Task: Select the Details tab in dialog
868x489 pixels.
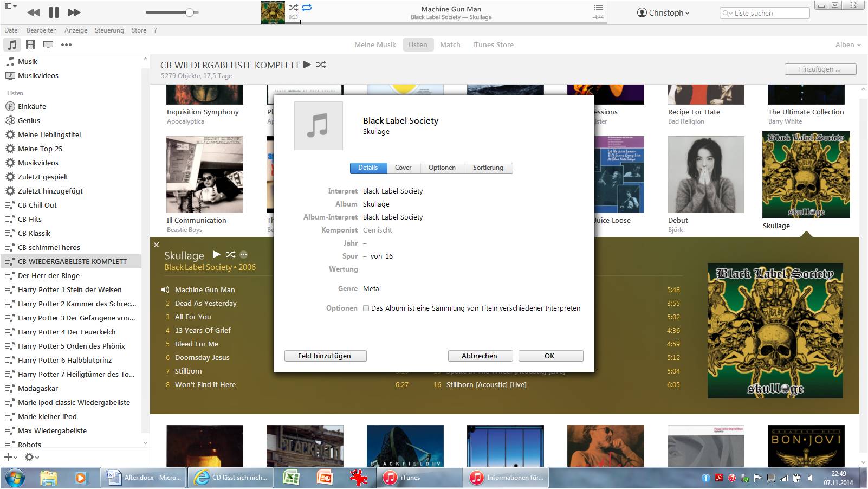Action: (368, 168)
